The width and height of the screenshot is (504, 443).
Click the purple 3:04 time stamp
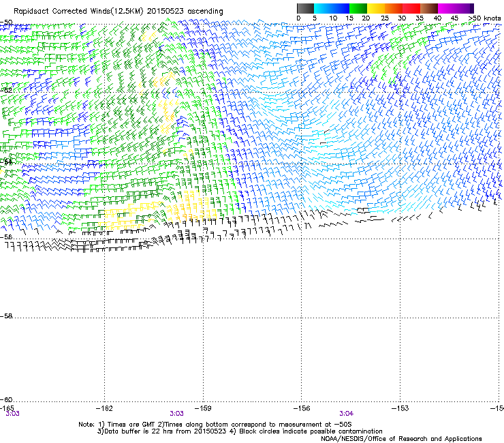(346, 414)
